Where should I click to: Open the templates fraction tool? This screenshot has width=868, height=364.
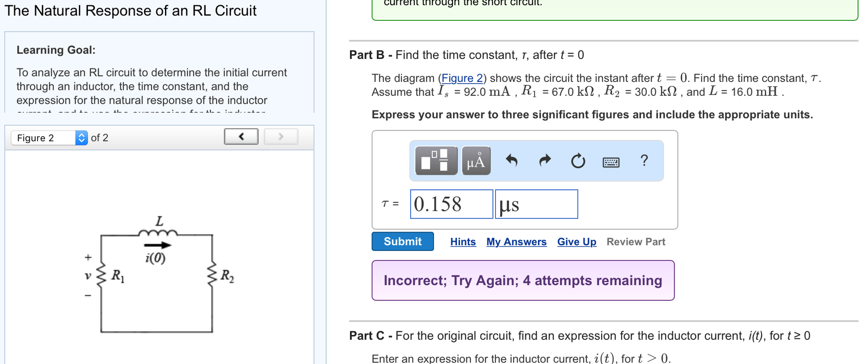[436, 161]
